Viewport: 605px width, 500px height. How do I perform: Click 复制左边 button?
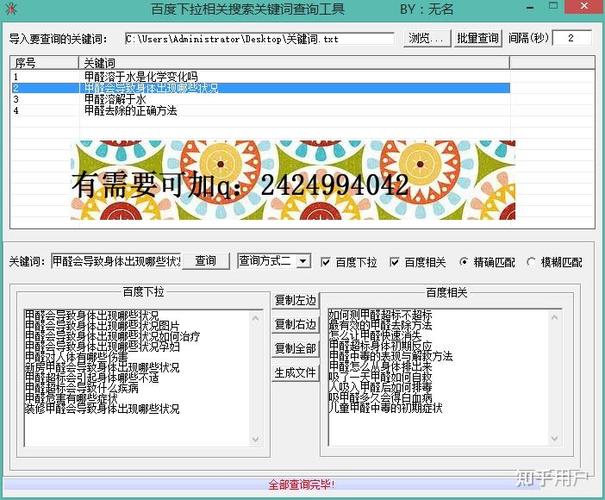296,300
